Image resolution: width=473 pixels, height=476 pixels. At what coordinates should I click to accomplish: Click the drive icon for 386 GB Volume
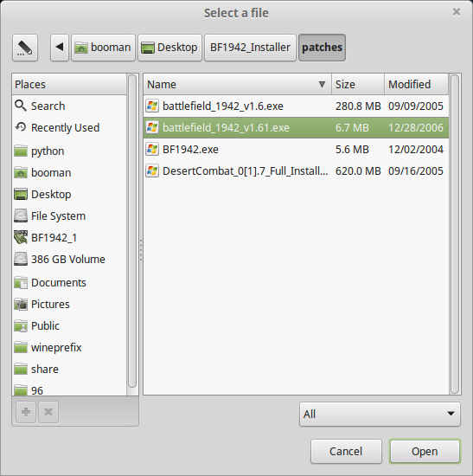tap(21, 259)
